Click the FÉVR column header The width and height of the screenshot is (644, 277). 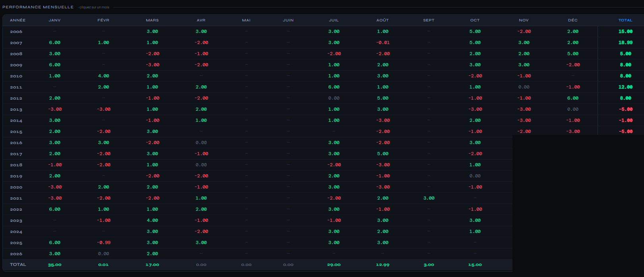(103, 20)
